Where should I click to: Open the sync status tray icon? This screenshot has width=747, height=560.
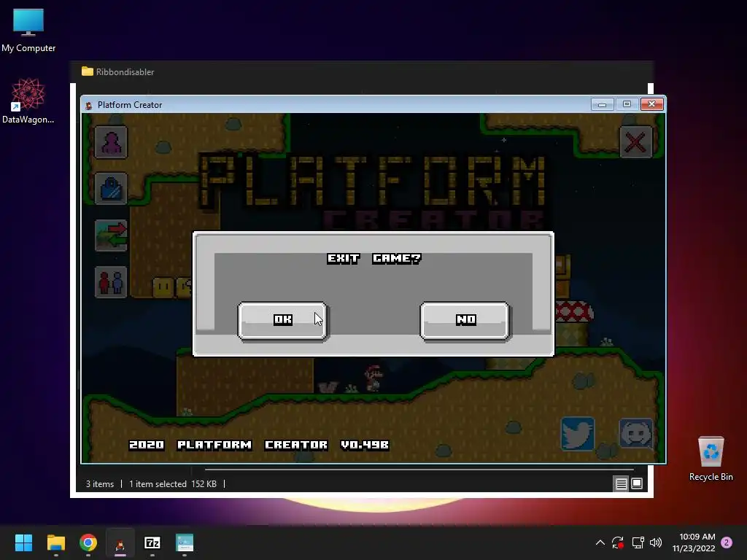(x=618, y=542)
